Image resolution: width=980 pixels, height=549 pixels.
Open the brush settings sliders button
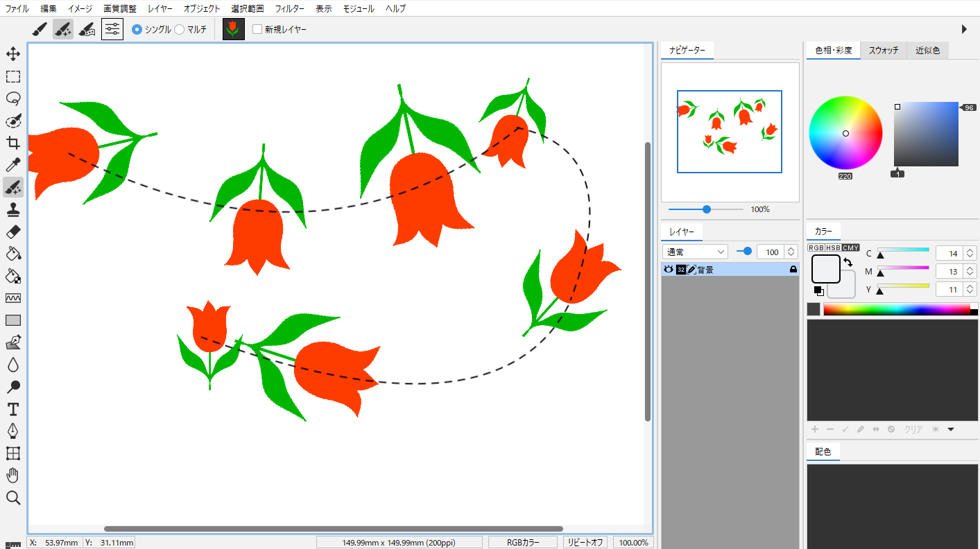[x=112, y=29]
